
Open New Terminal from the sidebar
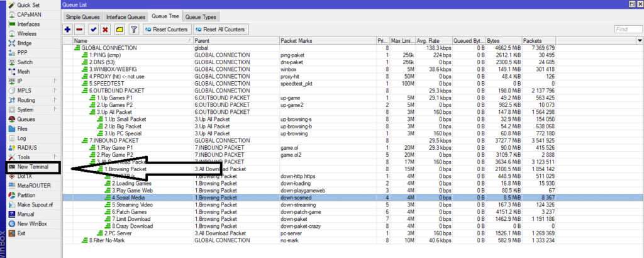pos(31,167)
